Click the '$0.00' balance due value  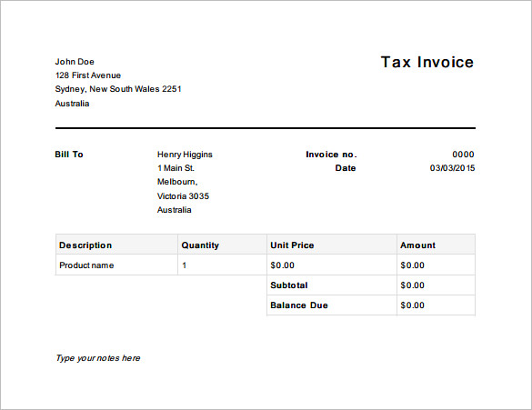pos(412,305)
